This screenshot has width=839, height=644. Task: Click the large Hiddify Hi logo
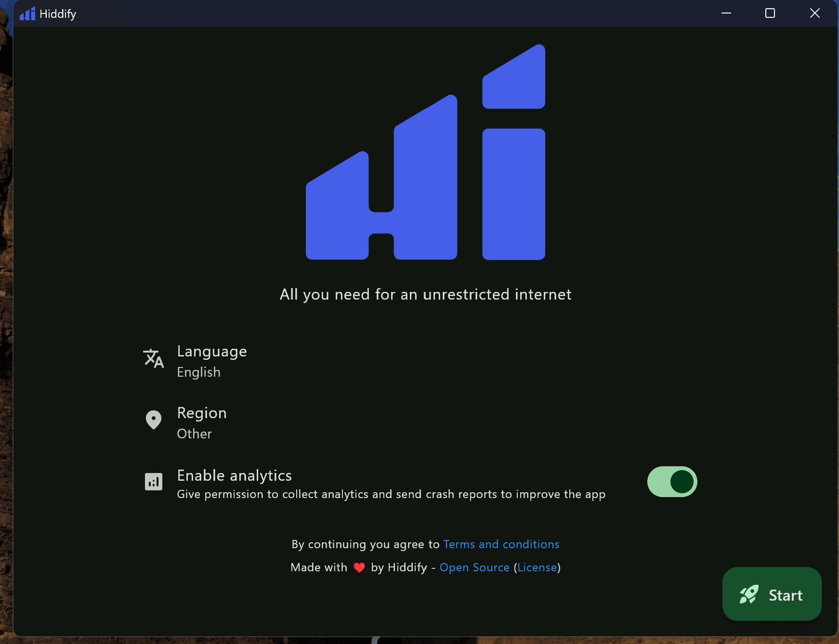coord(425,152)
